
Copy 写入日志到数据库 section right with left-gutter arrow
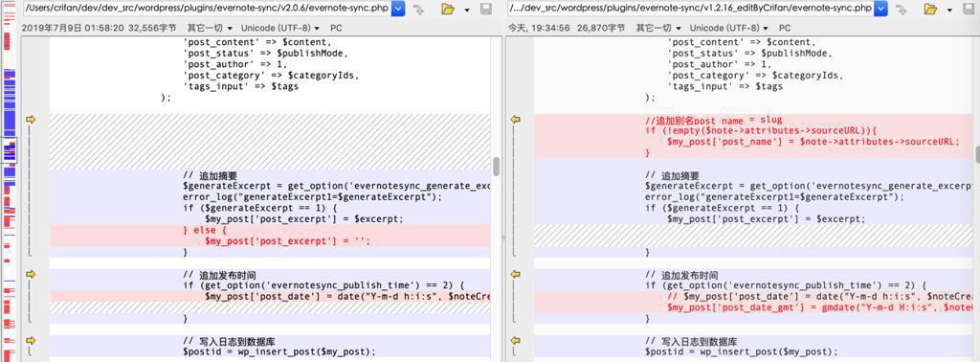pos(31,341)
